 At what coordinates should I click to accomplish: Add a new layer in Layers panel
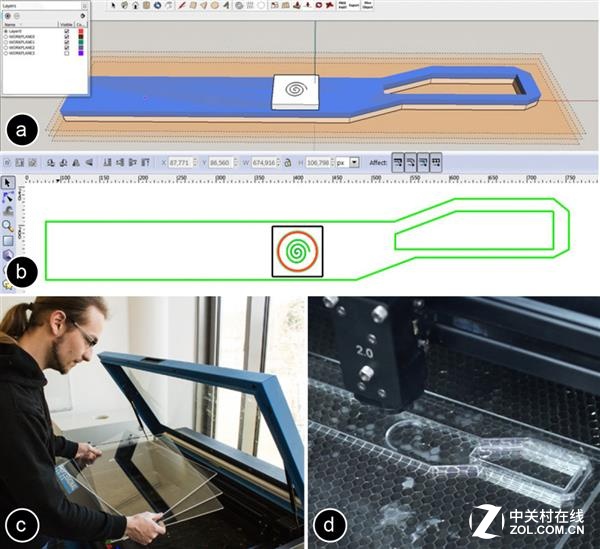click(8, 16)
